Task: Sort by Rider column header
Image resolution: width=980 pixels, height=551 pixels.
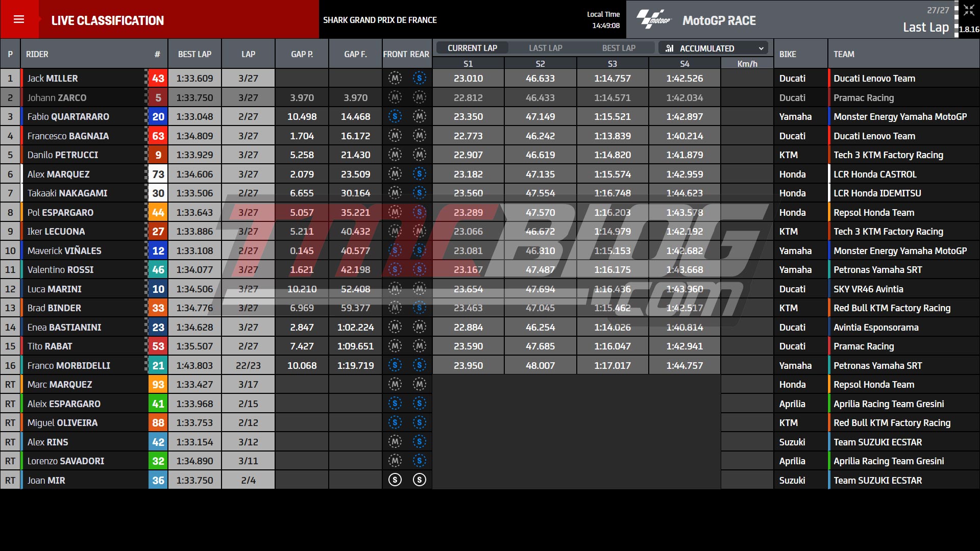Action: pyautogui.click(x=37, y=54)
